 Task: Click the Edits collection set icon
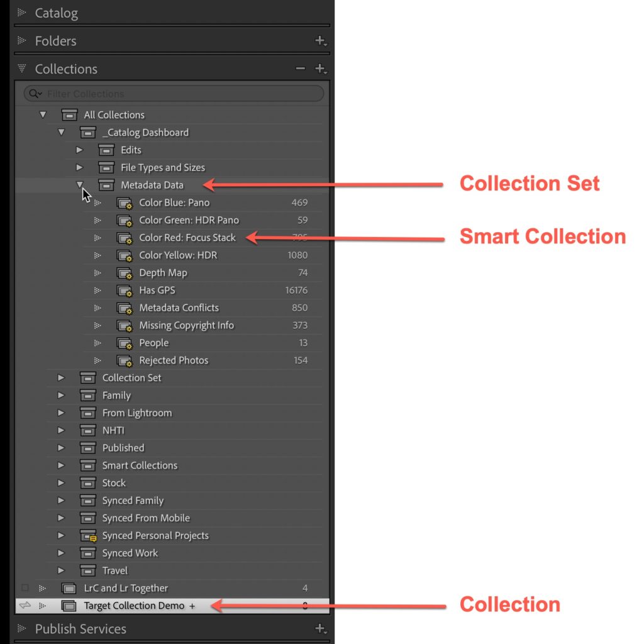tap(106, 150)
